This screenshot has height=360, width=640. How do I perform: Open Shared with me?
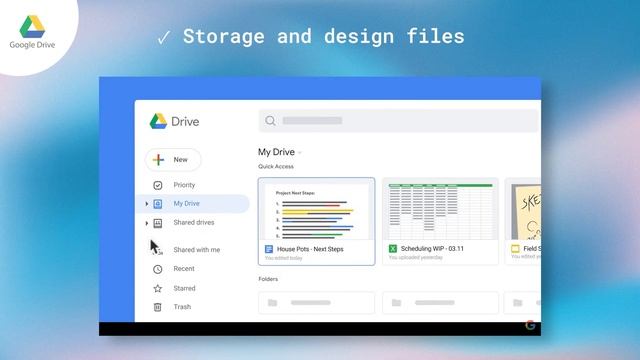(196, 250)
